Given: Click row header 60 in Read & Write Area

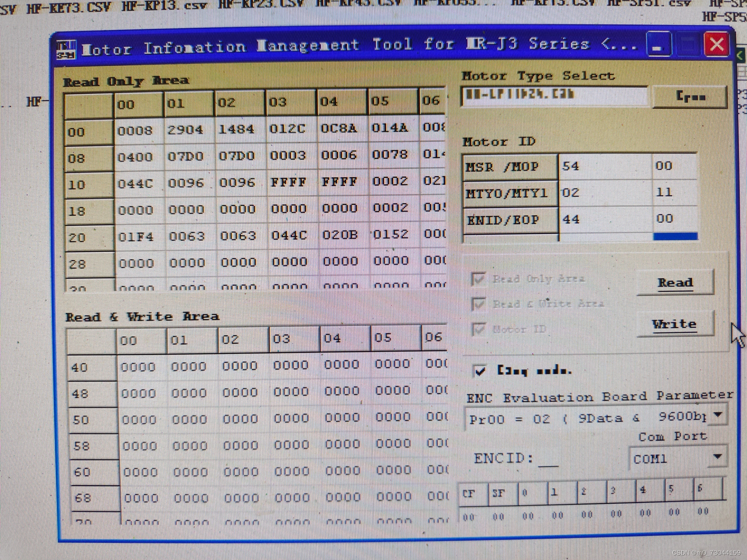Looking at the screenshot, I should [95, 472].
